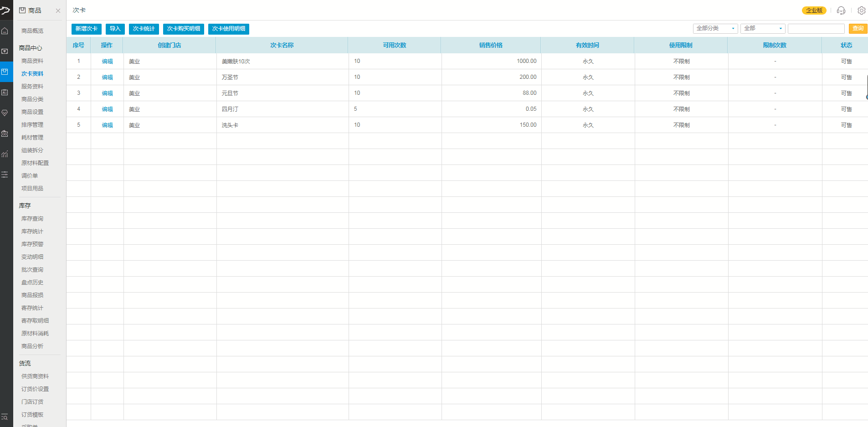This screenshot has width=868, height=427.
Task: Click the diamond marketing icon in the sidebar
Action: [5, 113]
